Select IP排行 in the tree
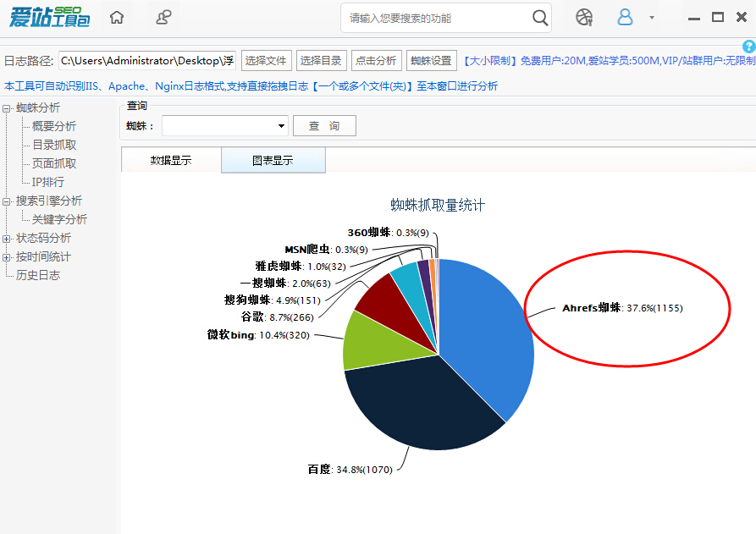This screenshot has height=534, width=756. click(47, 182)
